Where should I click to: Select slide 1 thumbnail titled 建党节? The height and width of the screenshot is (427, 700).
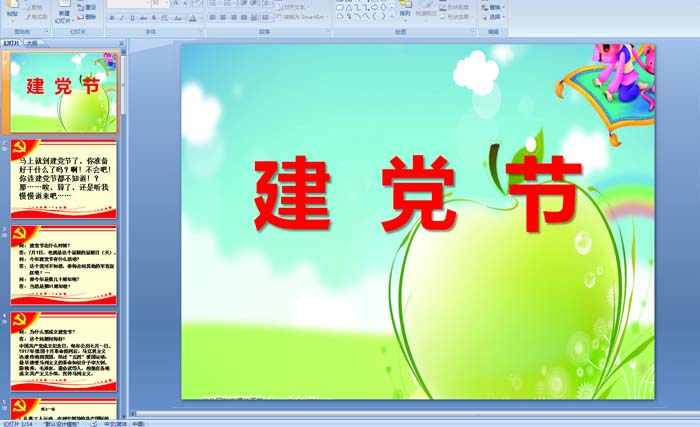pyautogui.click(x=64, y=92)
